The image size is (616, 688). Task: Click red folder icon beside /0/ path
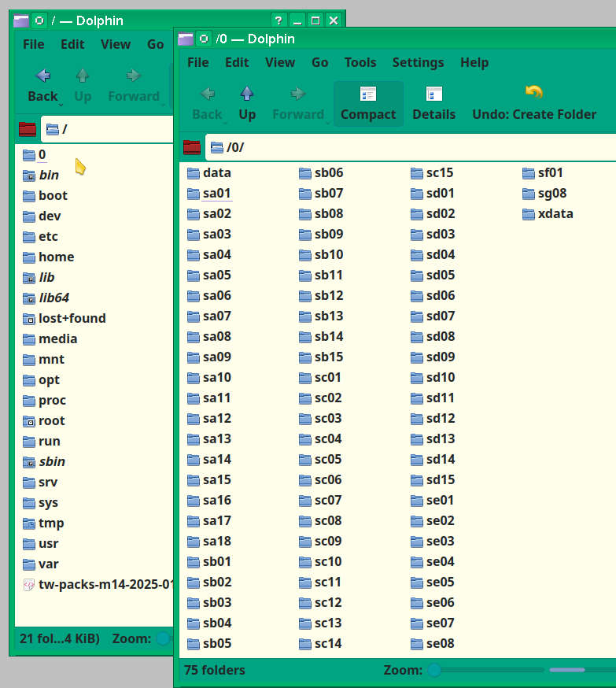pos(192,147)
